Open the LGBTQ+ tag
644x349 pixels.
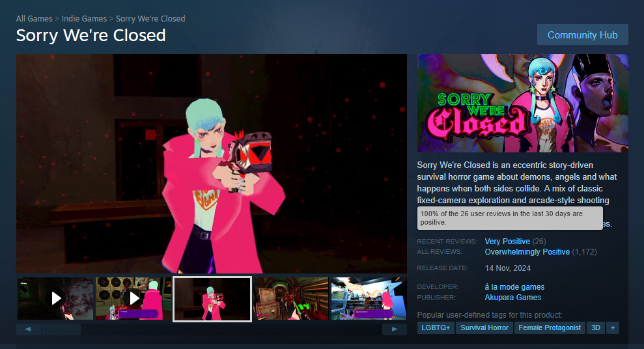tap(436, 328)
